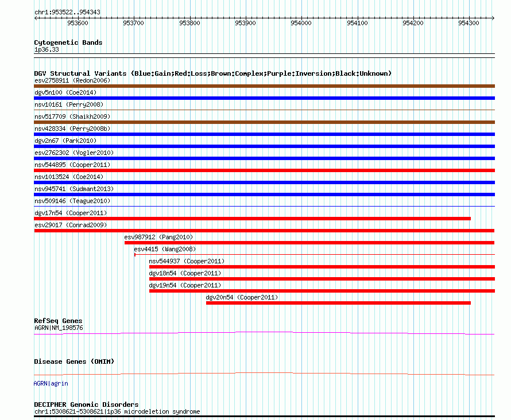511x420 pixels.
Task: Click the 1p36.33 cytogenetic band label
Action: coord(47,49)
